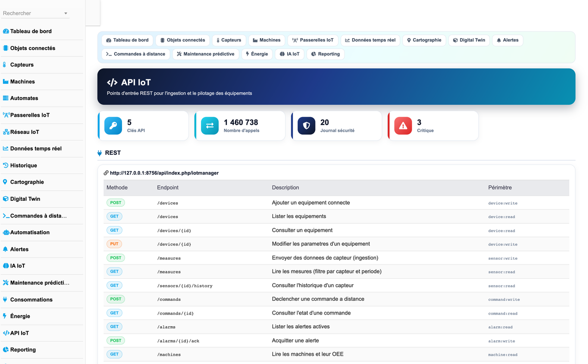Click the API IoT code sidebar icon
Image resolution: width=588 pixels, height=364 pixels.
click(x=6, y=333)
